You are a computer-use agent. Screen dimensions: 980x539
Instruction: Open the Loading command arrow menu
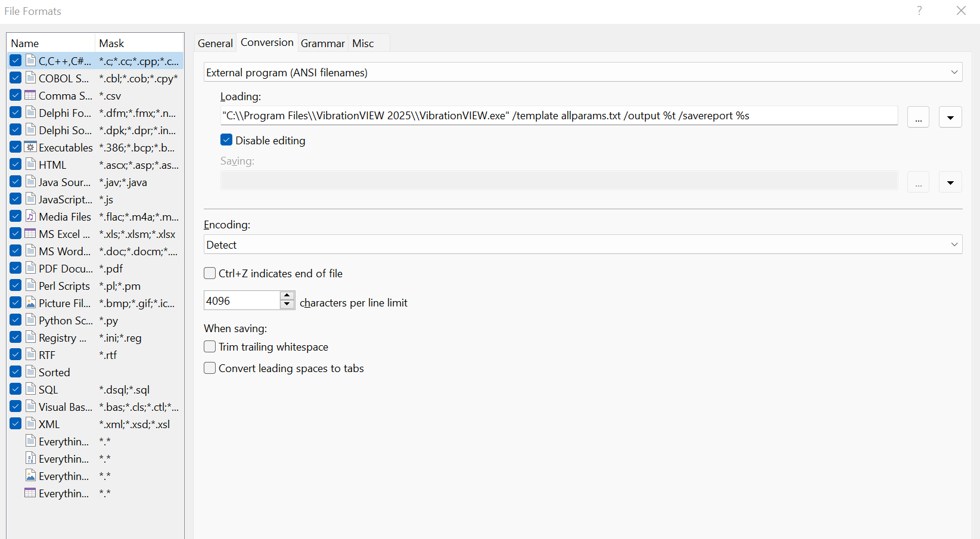950,117
